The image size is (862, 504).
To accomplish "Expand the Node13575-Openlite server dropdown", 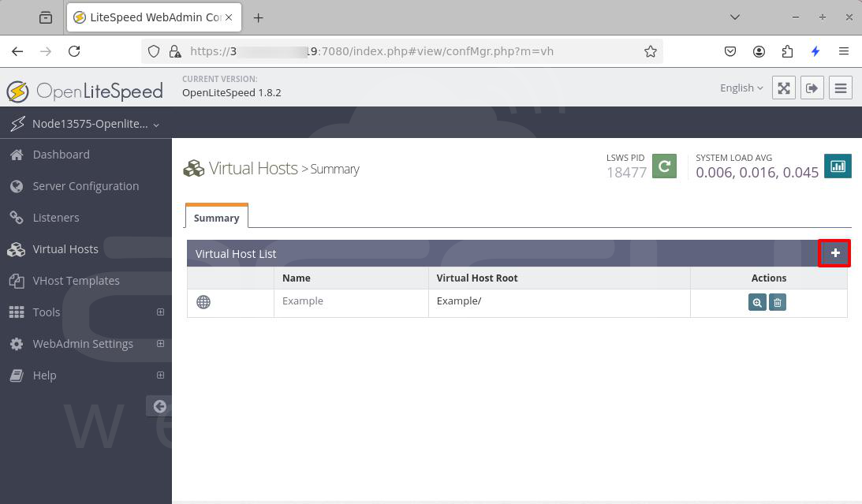I will point(95,124).
